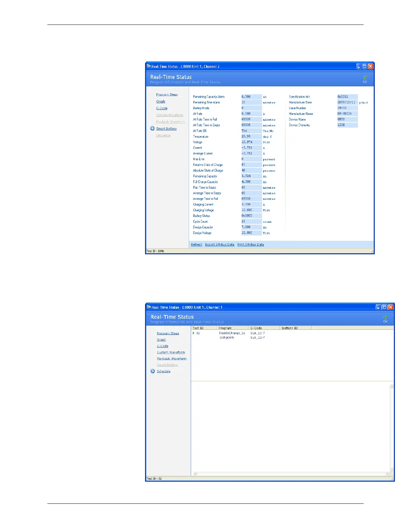Click the Design Capacity value 7.800
Image resolution: width=411 pixels, height=532 pixels.
(252, 227)
